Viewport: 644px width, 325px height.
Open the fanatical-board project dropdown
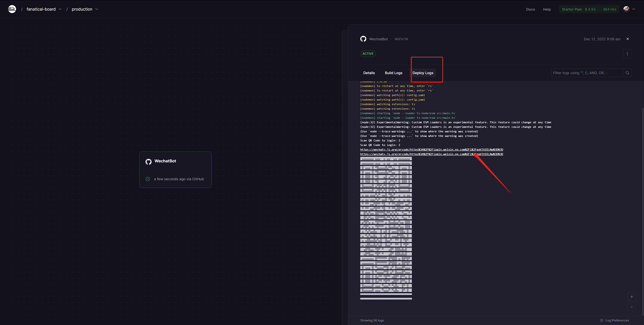[44, 9]
